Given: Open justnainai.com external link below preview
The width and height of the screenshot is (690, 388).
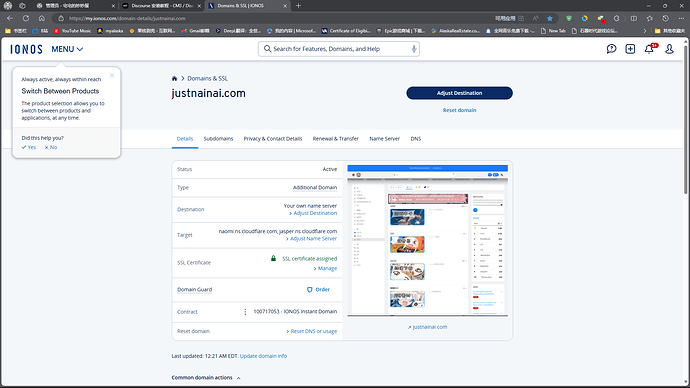Looking at the screenshot, I should [x=427, y=327].
